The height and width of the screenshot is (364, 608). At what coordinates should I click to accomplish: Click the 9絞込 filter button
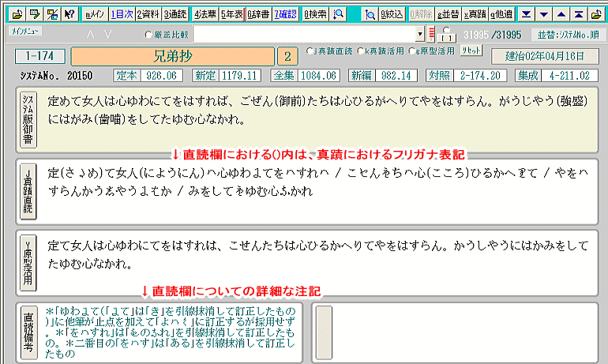click(392, 14)
